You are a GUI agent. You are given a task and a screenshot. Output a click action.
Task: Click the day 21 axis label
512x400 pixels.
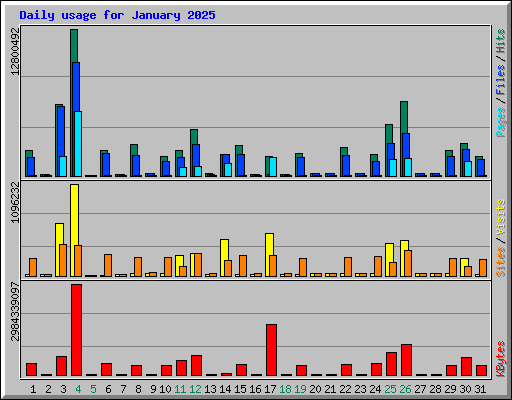click(x=330, y=389)
